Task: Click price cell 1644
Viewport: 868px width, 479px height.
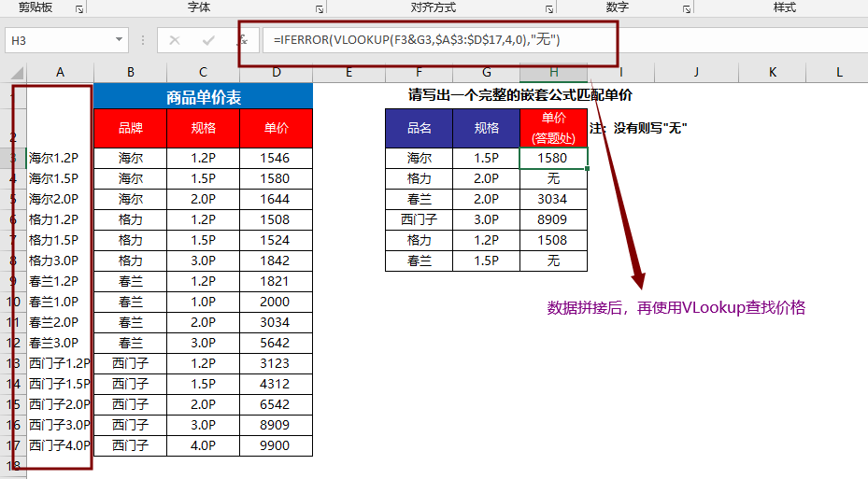Action: pos(277,199)
